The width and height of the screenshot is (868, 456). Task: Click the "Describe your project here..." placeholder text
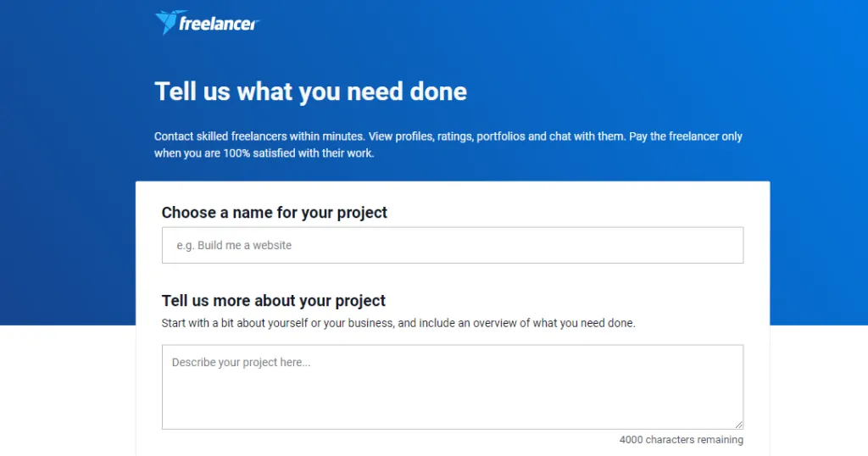point(241,363)
